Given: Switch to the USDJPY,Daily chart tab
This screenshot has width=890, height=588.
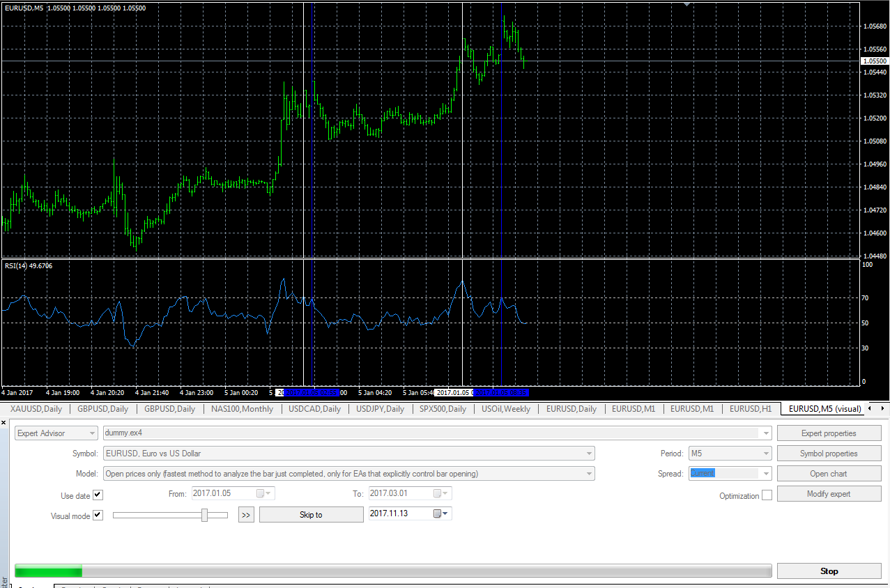Looking at the screenshot, I should point(380,409).
